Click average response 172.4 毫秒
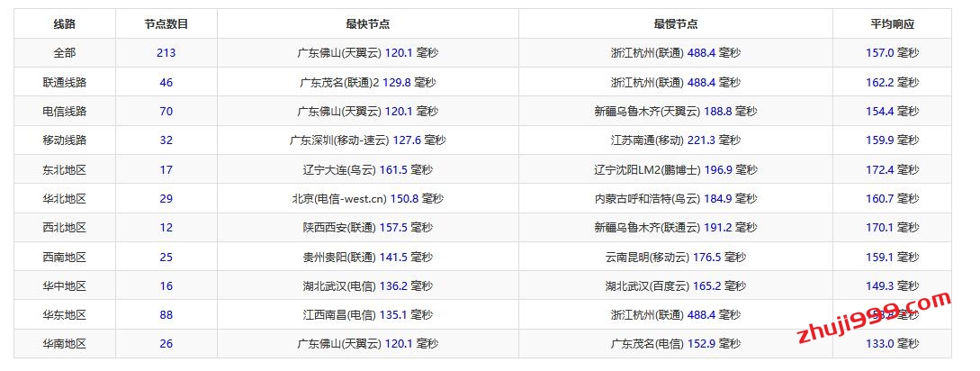Screen dimensions: 980x371 (893, 169)
